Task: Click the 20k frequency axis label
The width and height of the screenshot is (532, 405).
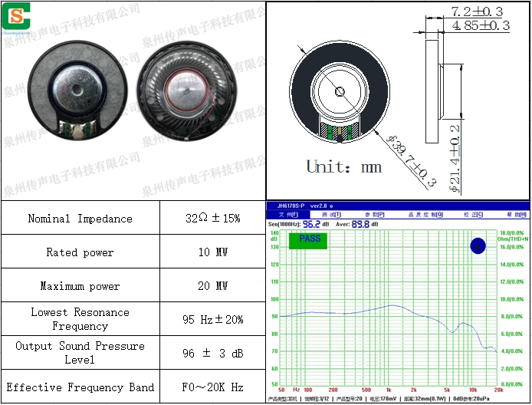Action: coord(498,390)
